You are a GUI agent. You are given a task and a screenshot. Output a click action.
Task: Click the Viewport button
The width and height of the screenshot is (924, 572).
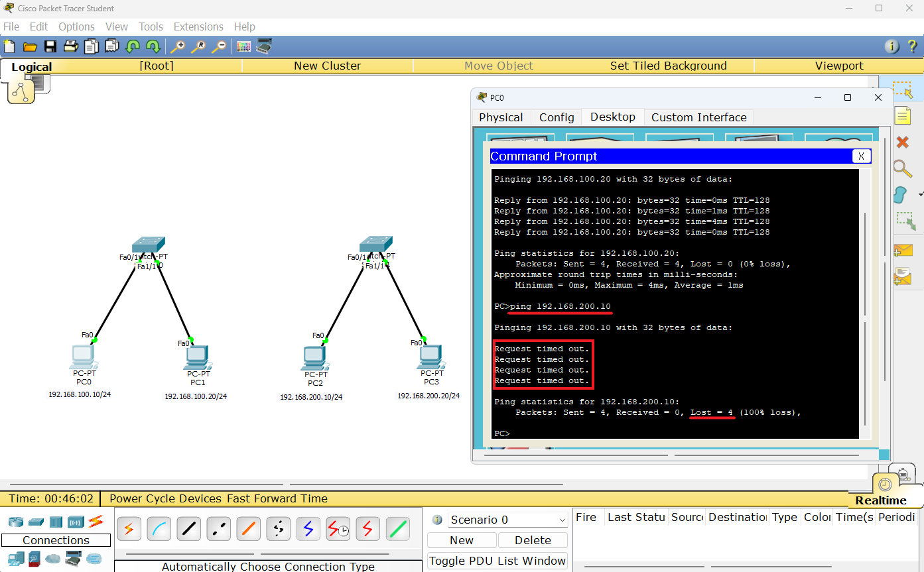pyautogui.click(x=839, y=66)
